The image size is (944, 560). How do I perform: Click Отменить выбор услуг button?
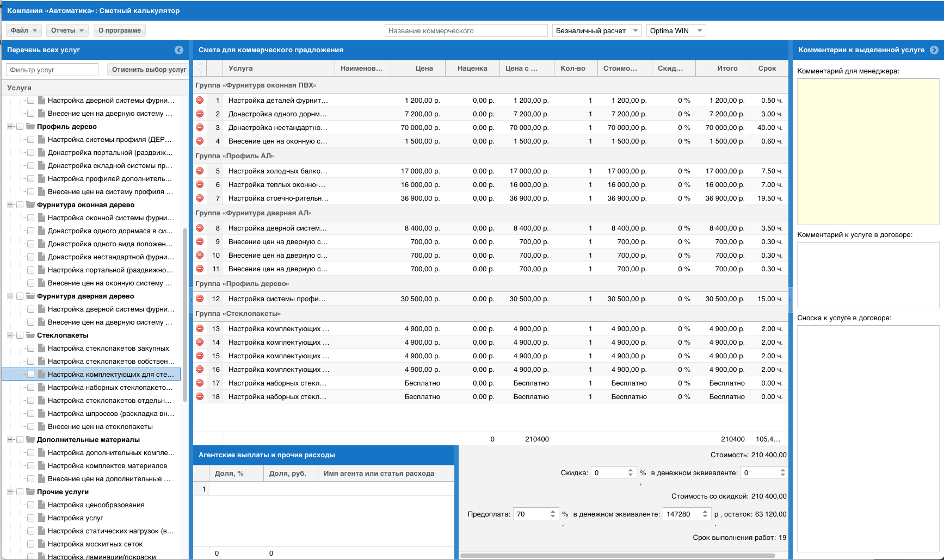149,70
